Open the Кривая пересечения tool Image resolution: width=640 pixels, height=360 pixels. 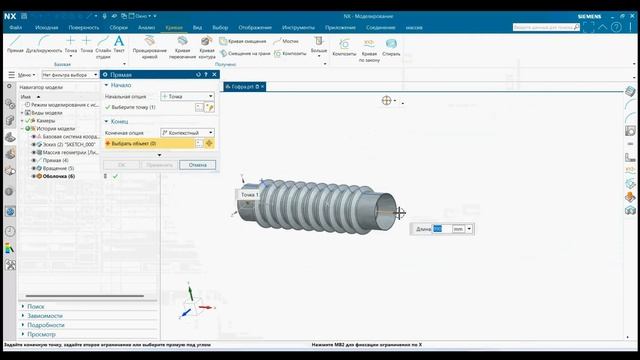click(x=182, y=47)
